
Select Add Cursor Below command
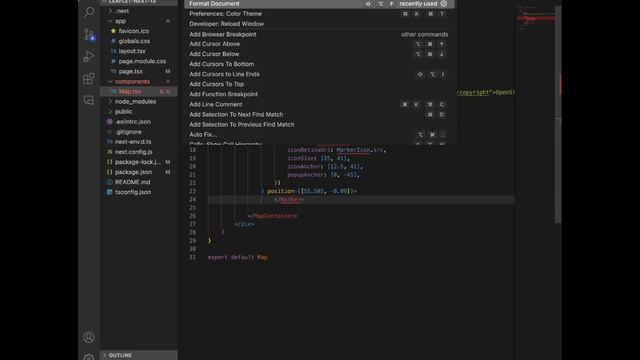[x=319, y=54]
